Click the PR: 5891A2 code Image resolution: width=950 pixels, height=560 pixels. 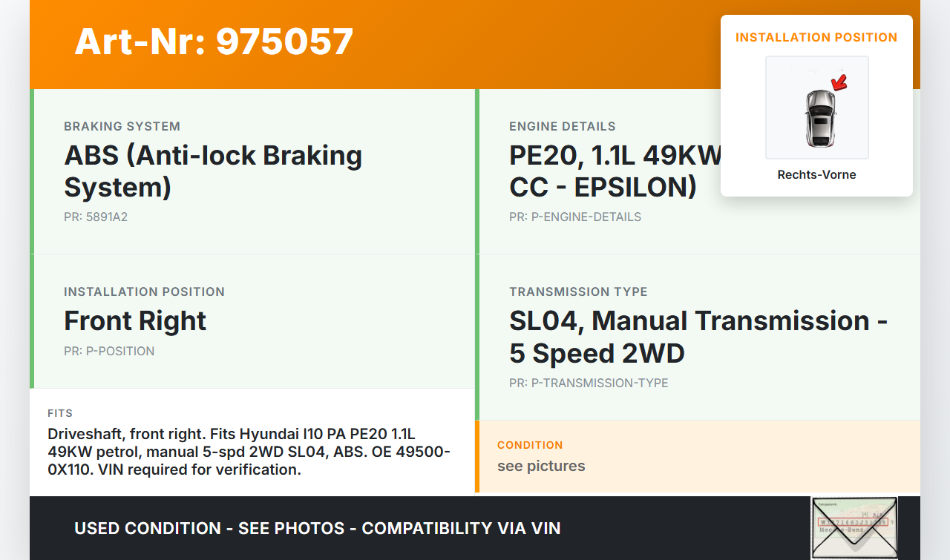click(x=96, y=217)
